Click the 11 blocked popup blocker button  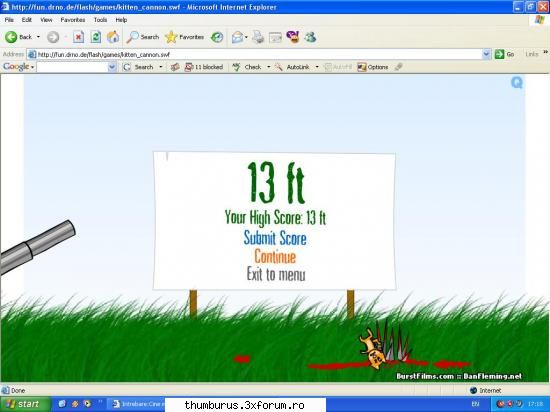[x=204, y=67]
